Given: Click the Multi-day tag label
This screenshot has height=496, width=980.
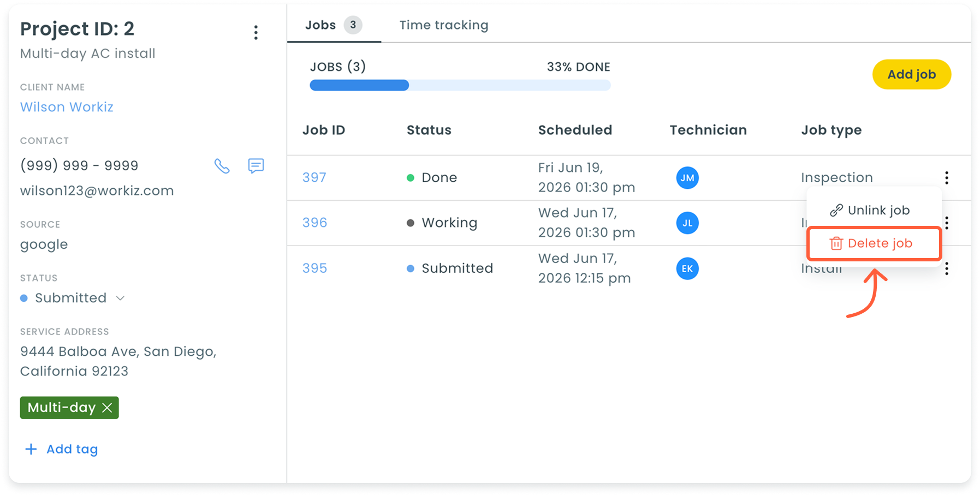Looking at the screenshot, I should 62,408.
